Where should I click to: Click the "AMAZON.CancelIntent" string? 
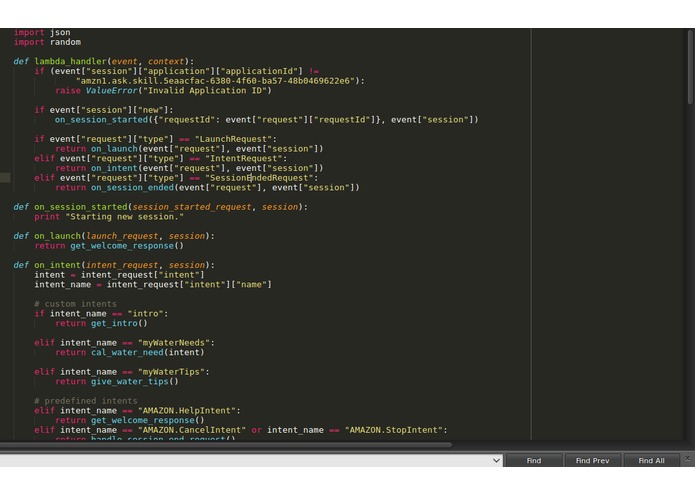pos(192,430)
